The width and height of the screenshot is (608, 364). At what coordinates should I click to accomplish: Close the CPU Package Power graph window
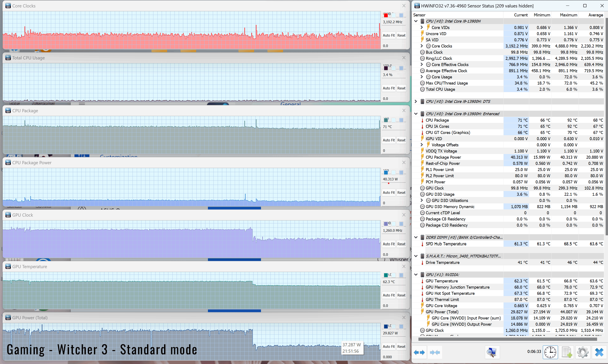click(404, 162)
